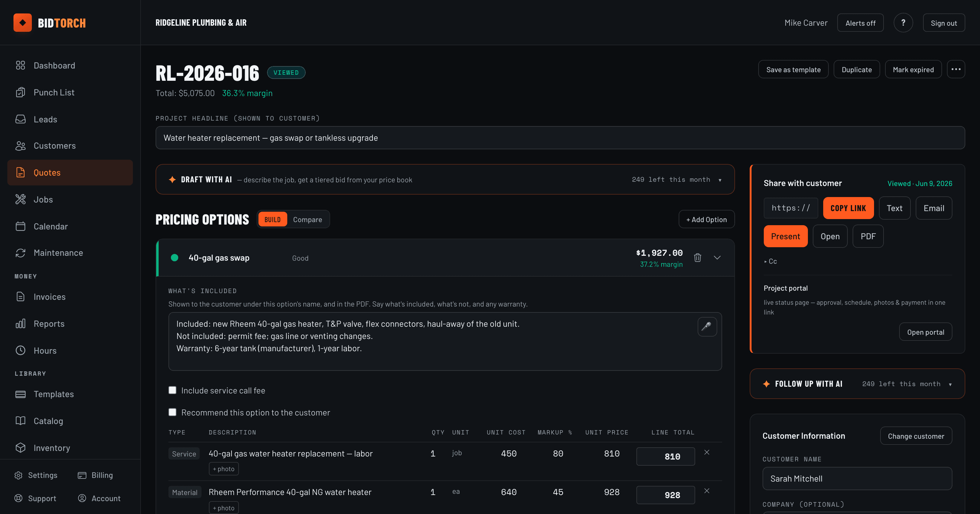Collapse the 40-gal gas swap option
Image resolution: width=980 pixels, height=514 pixels.
pos(717,258)
